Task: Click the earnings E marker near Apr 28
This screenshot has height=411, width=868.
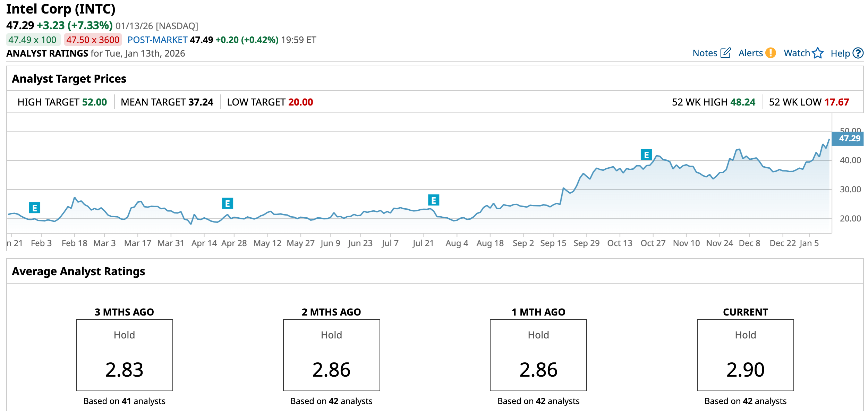Action: pyautogui.click(x=227, y=203)
